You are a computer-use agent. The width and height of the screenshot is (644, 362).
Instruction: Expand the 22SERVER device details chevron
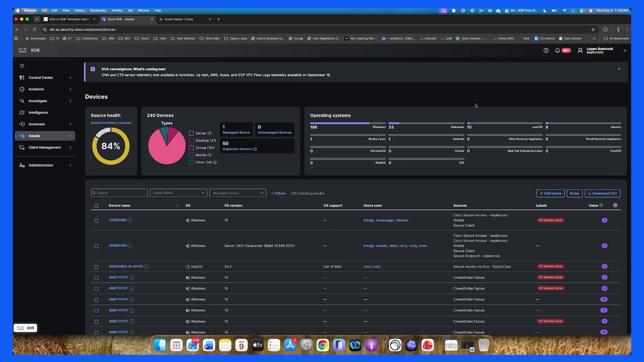(130, 220)
